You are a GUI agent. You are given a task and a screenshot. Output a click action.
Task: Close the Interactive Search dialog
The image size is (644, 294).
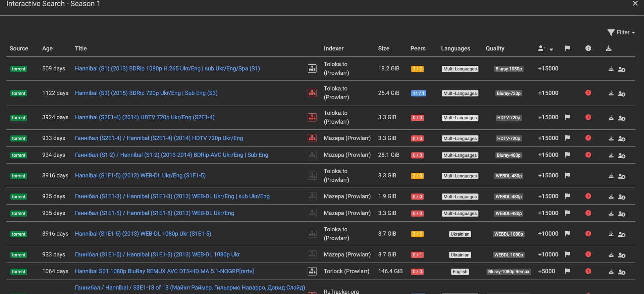635,4
